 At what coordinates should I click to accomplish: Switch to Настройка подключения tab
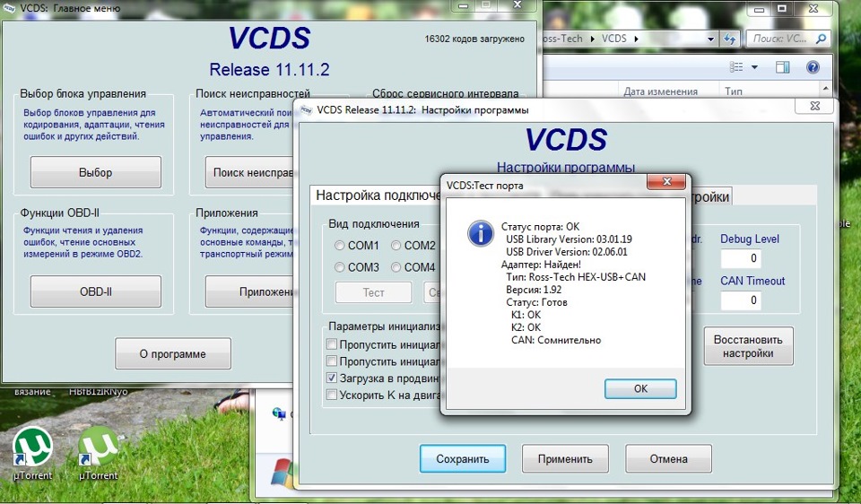(378, 196)
